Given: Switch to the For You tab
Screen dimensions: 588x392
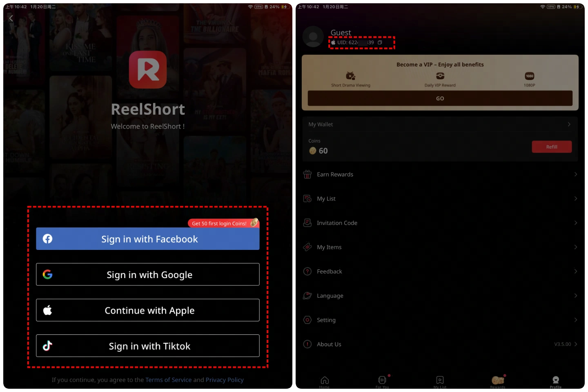Looking at the screenshot, I should tap(382, 382).
